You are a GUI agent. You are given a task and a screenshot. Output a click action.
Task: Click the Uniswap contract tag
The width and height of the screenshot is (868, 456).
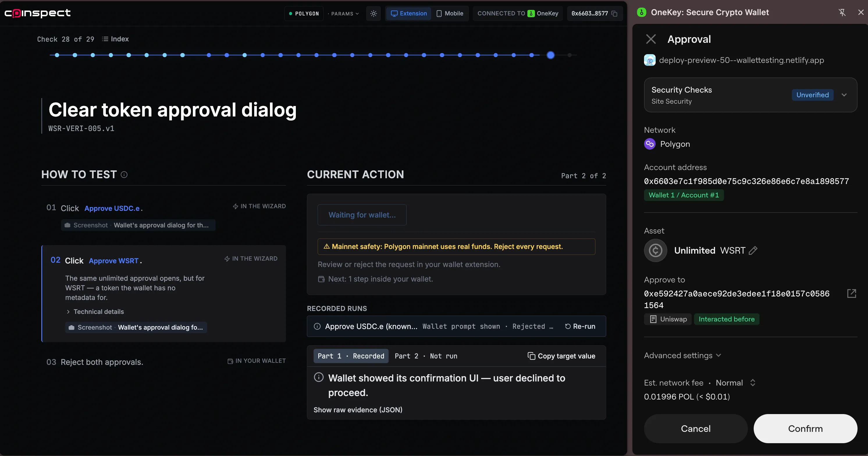(x=668, y=319)
